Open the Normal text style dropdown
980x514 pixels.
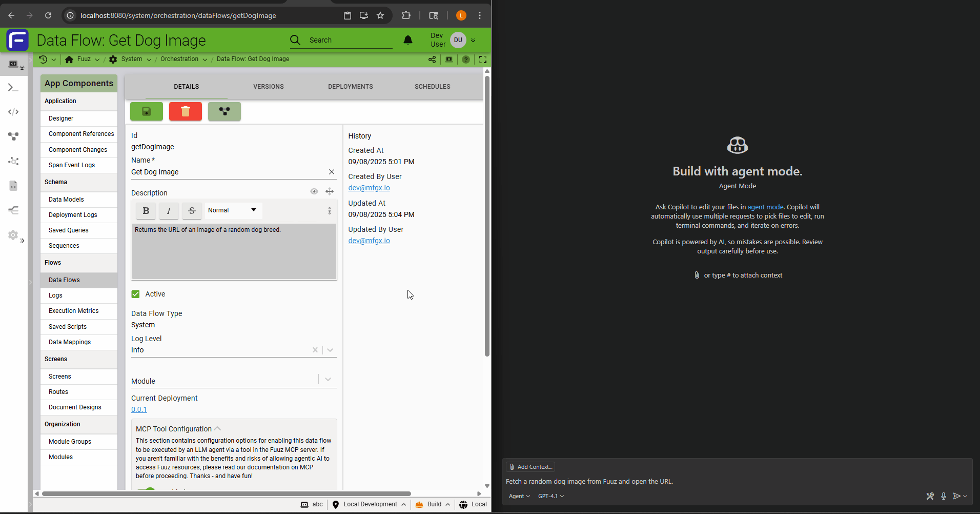coord(233,210)
